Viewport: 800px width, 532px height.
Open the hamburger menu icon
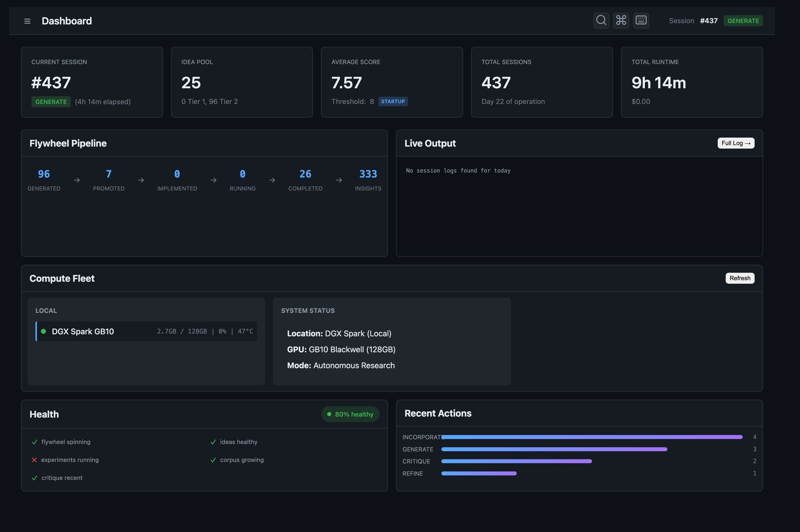tap(27, 21)
